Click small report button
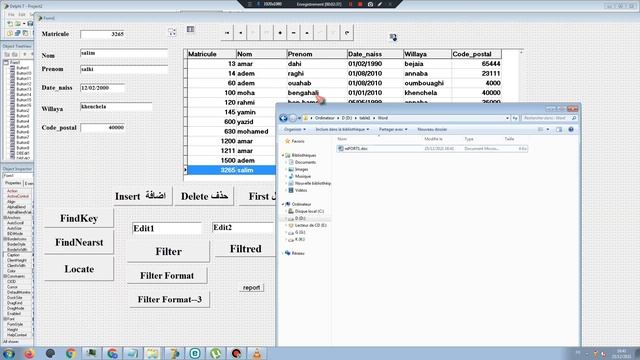This screenshot has height=360, width=640. 251,287
